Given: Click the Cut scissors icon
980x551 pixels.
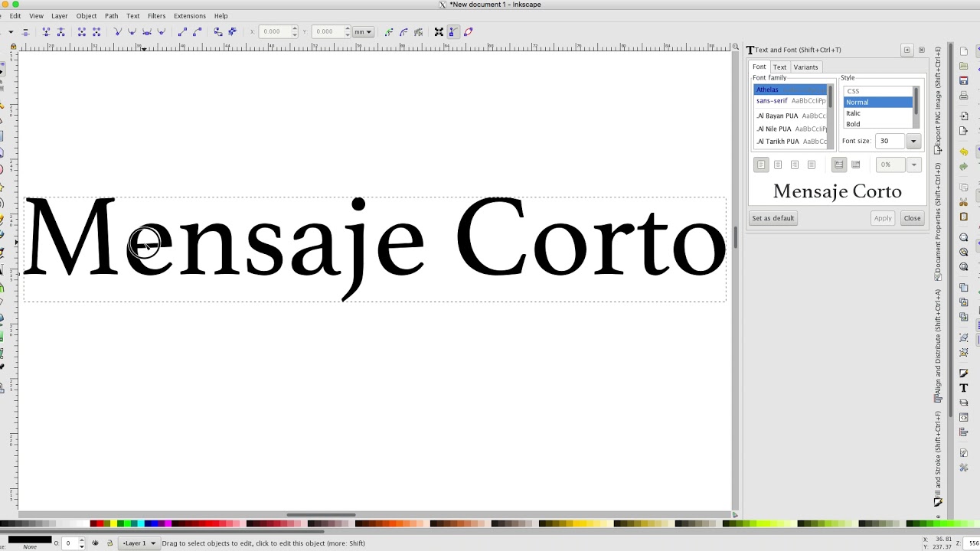Looking at the screenshot, I should point(964,202).
